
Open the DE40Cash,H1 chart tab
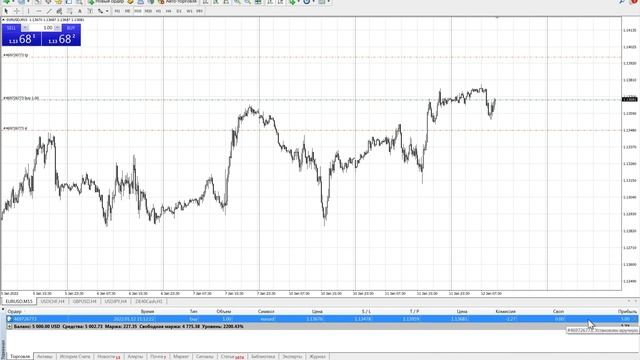click(x=149, y=301)
